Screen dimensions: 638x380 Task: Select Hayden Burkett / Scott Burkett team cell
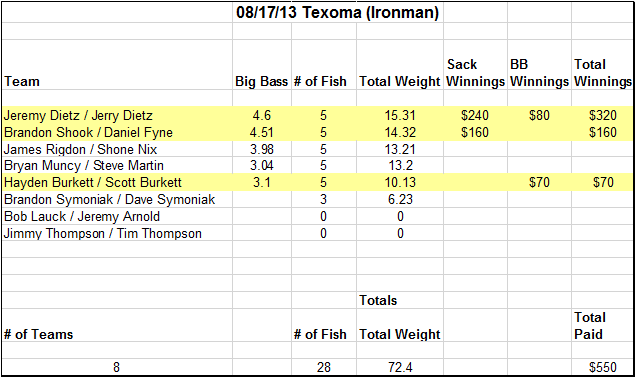tap(117, 182)
